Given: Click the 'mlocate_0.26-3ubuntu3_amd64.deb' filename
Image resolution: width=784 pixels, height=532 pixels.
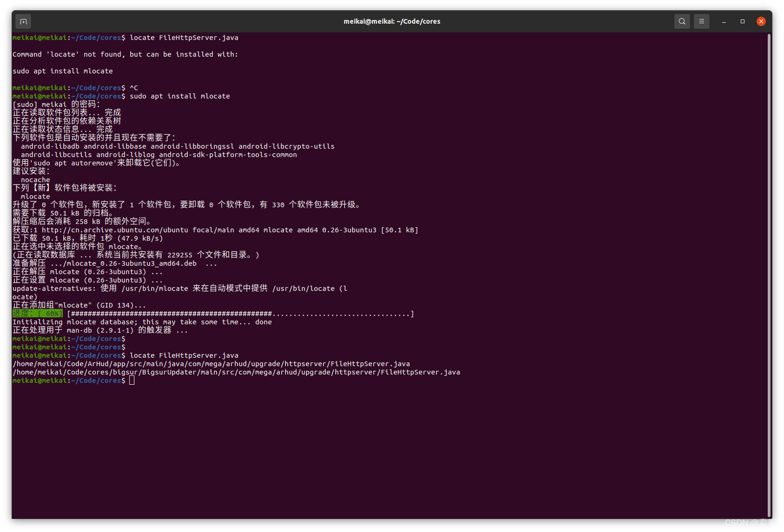Looking at the screenshot, I should tap(132, 263).
